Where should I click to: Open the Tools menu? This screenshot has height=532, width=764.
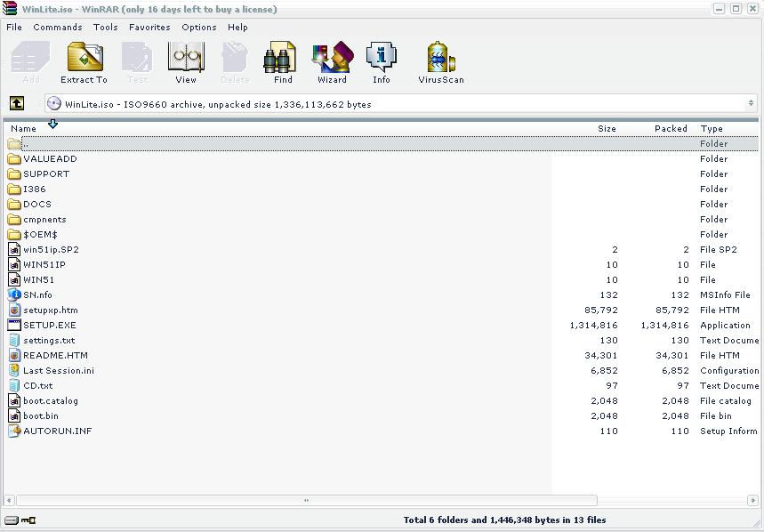click(x=106, y=28)
